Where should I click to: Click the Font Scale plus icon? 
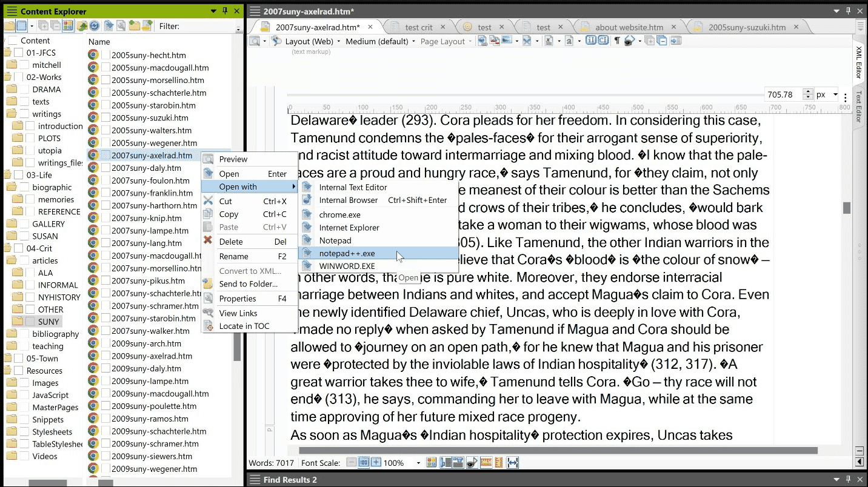376,462
